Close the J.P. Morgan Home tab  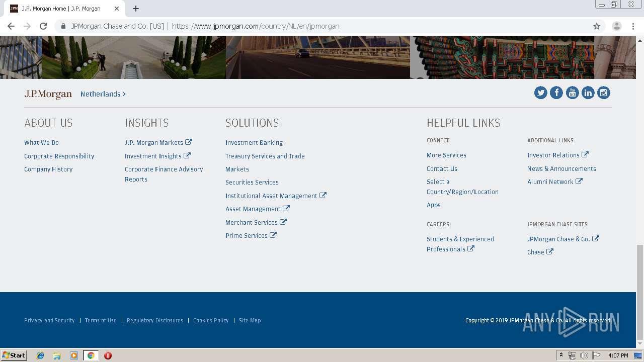(x=116, y=9)
